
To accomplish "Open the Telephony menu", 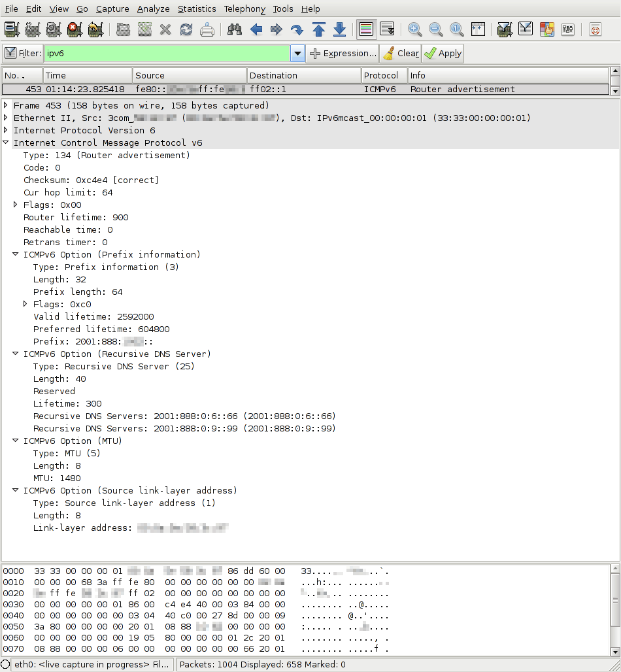I will point(244,8).
